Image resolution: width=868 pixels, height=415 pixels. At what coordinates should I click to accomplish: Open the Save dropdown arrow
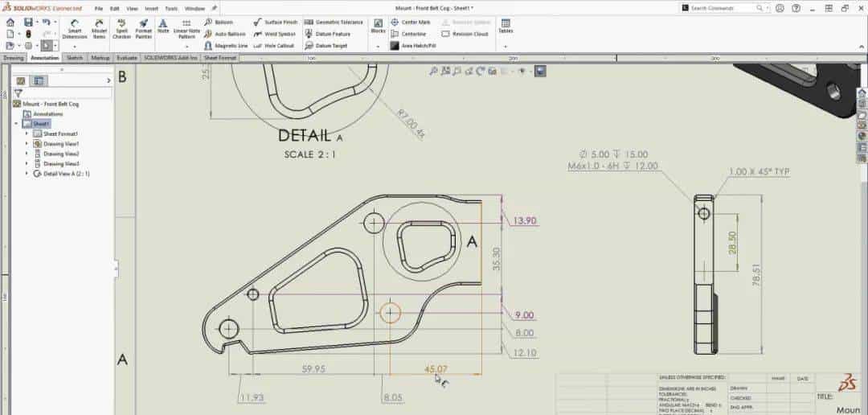[37, 23]
